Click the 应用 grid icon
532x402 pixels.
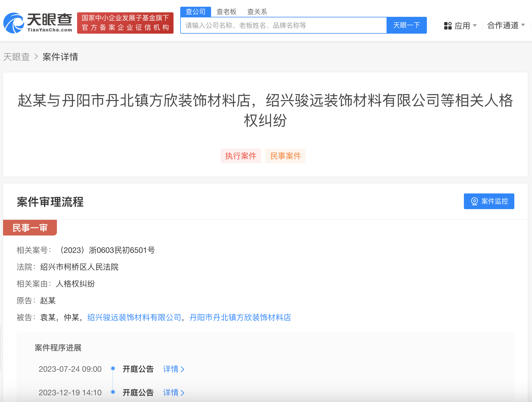[x=448, y=25]
